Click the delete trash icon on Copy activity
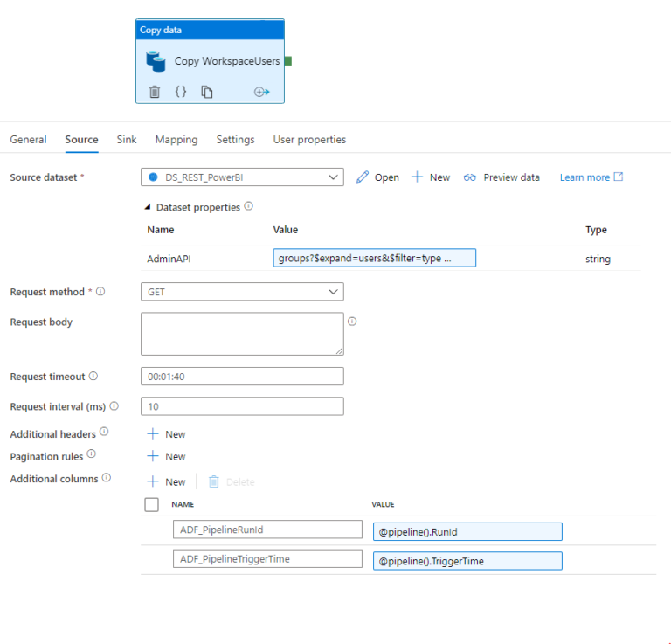The height and width of the screenshot is (644, 671). pyautogui.click(x=155, y=92)
